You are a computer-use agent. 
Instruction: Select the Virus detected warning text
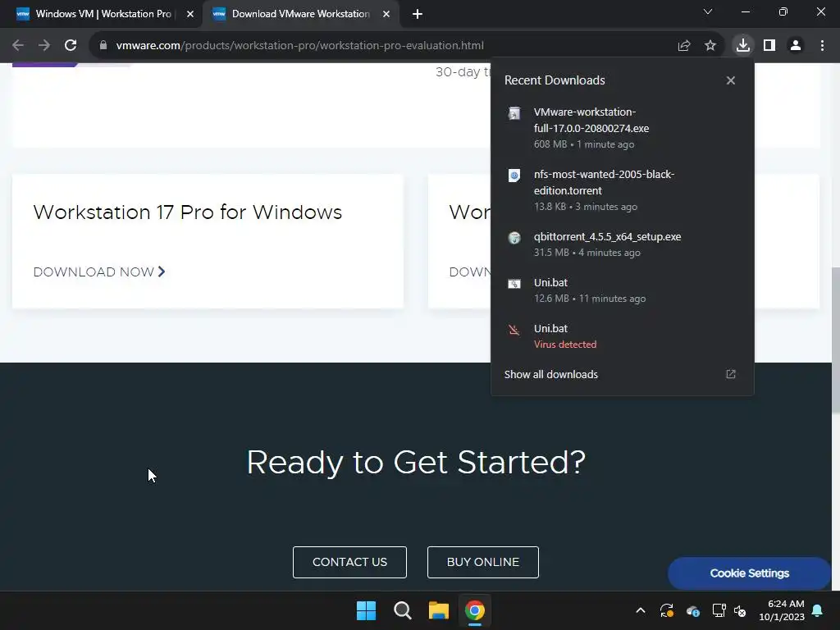pos(565,345)
